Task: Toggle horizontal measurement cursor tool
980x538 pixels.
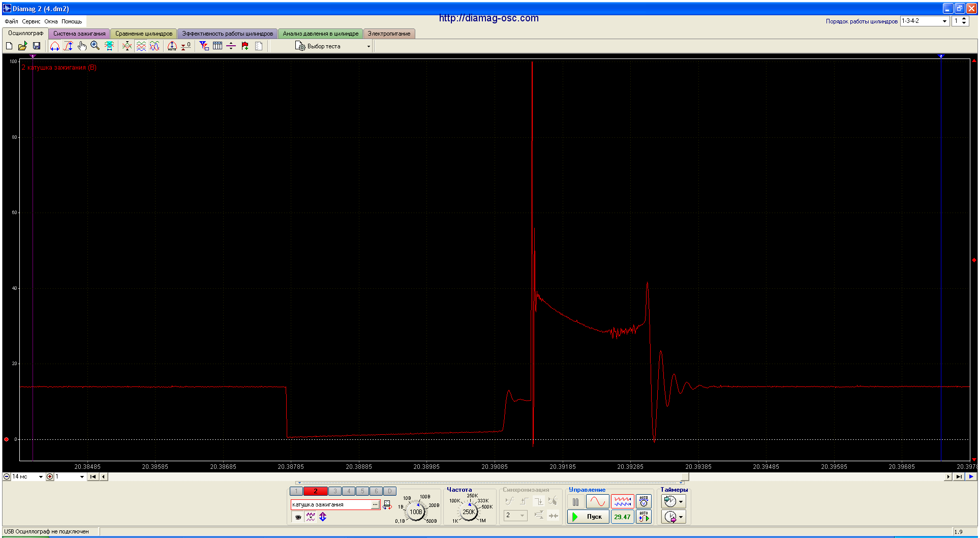Action: pyautogui.click(x=55, y=46)
